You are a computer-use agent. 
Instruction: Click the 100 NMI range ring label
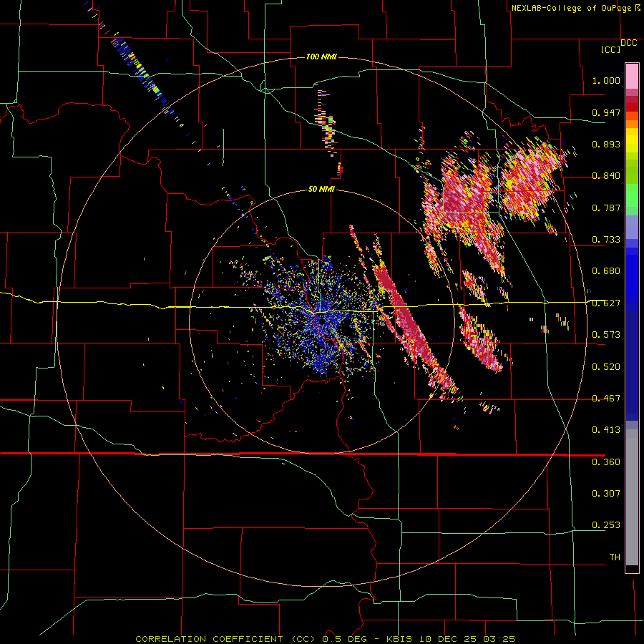(x=321, y=57)
